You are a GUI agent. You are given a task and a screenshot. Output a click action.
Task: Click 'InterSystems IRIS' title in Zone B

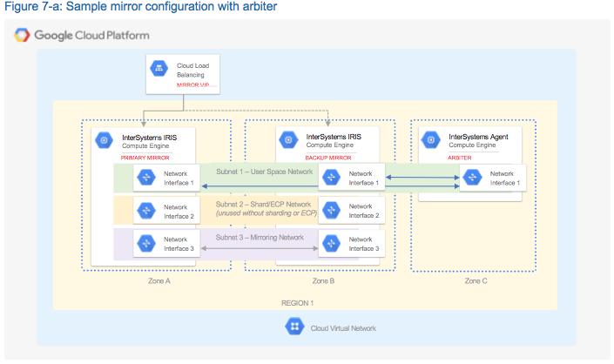tap(334, 137)
